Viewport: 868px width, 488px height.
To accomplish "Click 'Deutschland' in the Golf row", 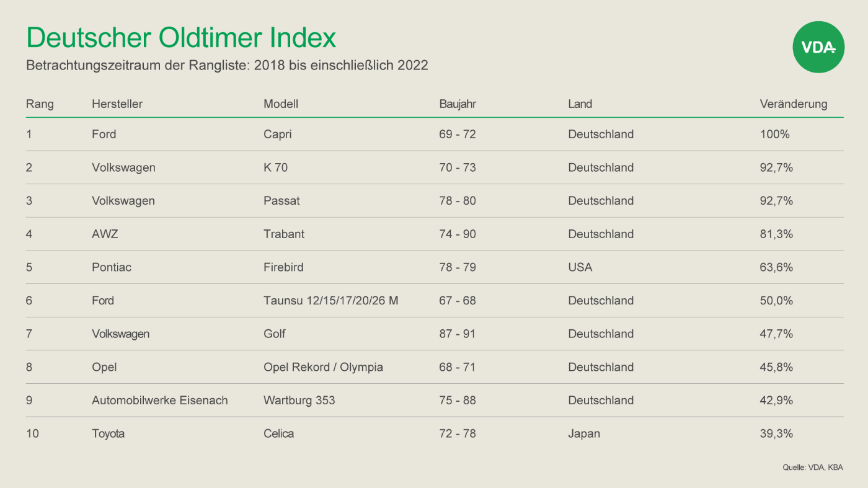I will click(601, 334).
